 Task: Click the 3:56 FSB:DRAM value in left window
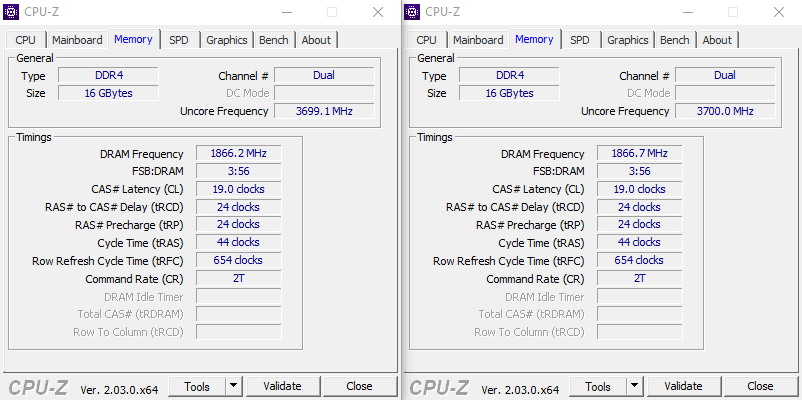pos(239,171)
